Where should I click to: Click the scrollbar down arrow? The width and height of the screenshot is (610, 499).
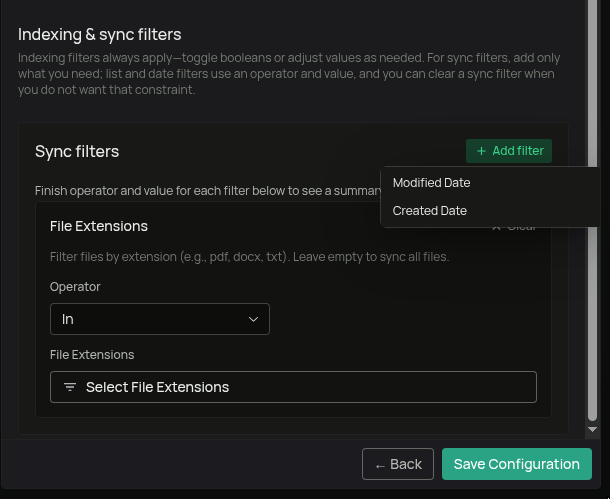point(592,429)
